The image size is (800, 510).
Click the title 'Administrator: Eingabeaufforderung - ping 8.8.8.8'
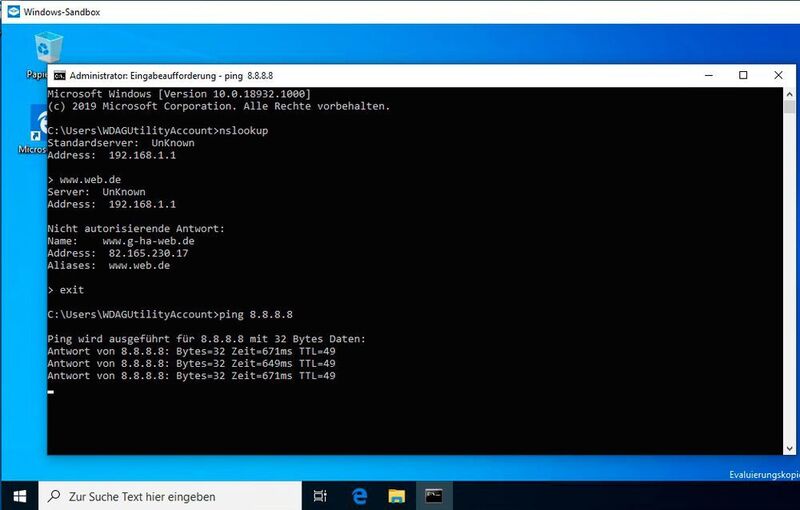coord(171,75)
